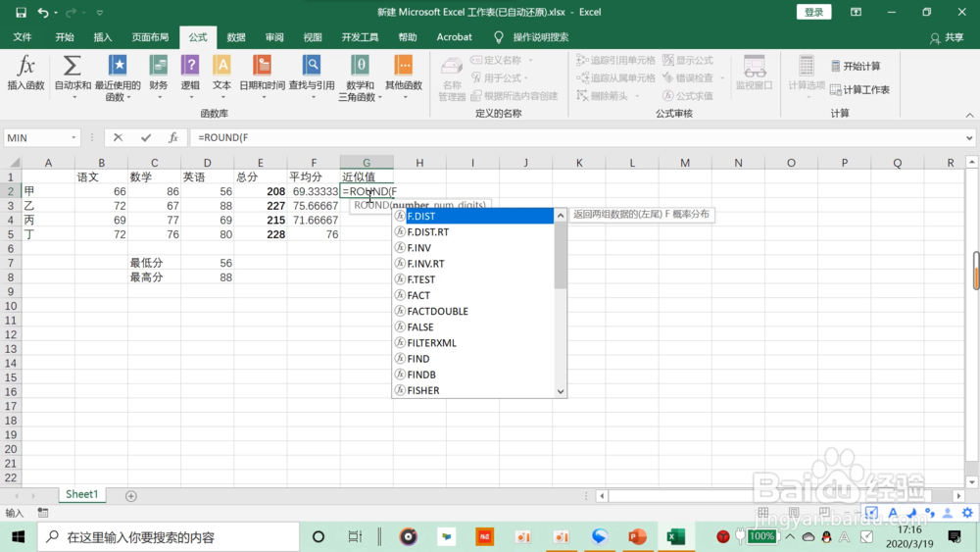Select the Sheet1 tab
This screenshot has width=980, height=552.
[x=82, y=494]
